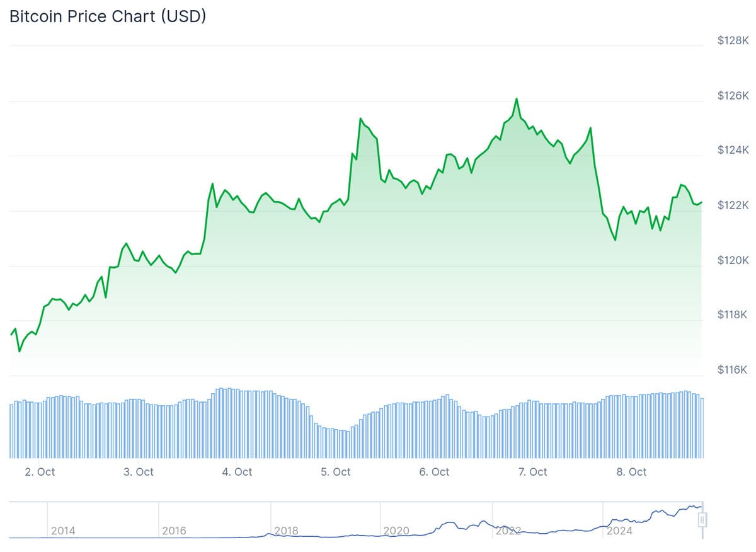Image resolution: width=756 pixels, height=552 pixels.
Task: Click the "8. Oct" date label
Action: point(631,472)
